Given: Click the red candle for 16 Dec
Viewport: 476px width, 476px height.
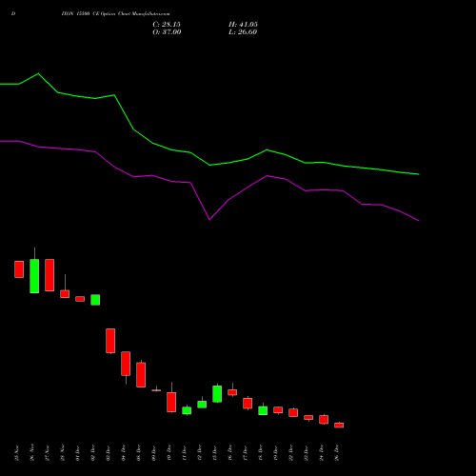Looking at the screenshot, I should tap(232, 392).
